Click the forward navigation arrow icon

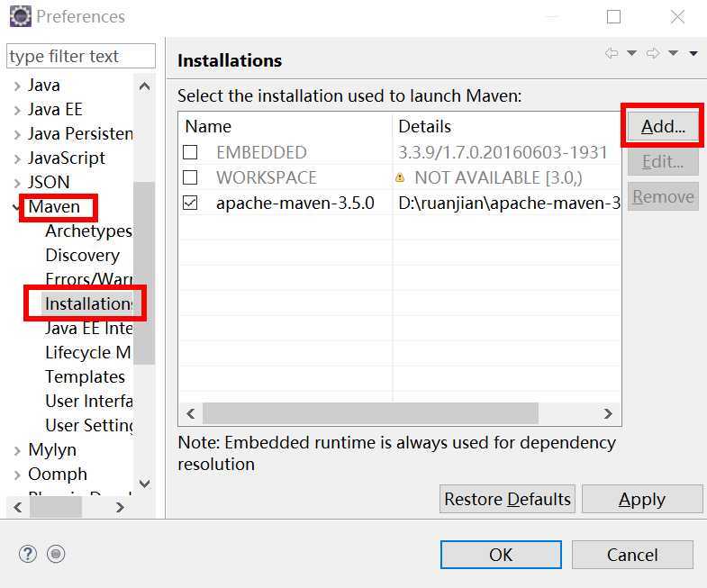653,53
